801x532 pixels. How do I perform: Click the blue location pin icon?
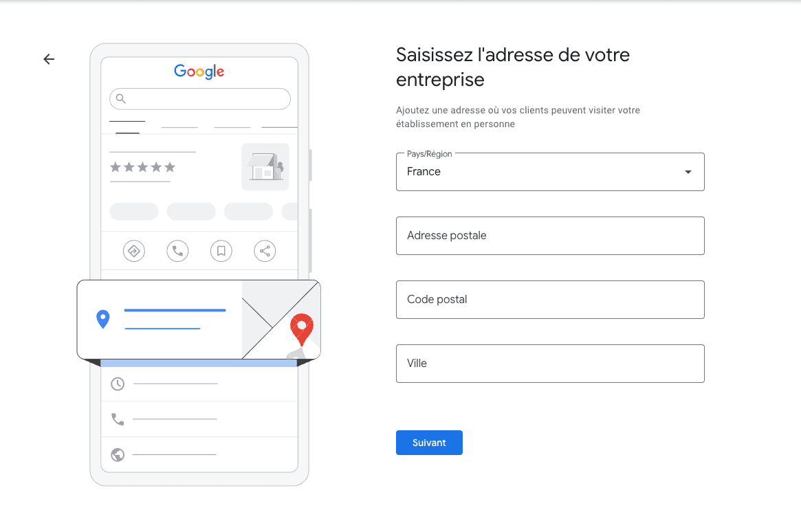pos(103,319)
